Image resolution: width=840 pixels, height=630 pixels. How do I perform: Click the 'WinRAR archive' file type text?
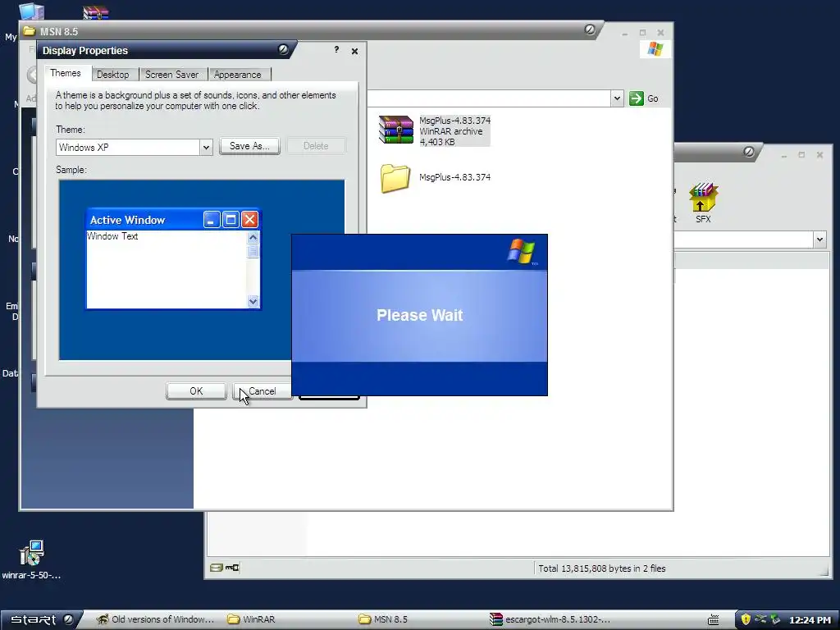pyautogui.click(x=451, y=131)
